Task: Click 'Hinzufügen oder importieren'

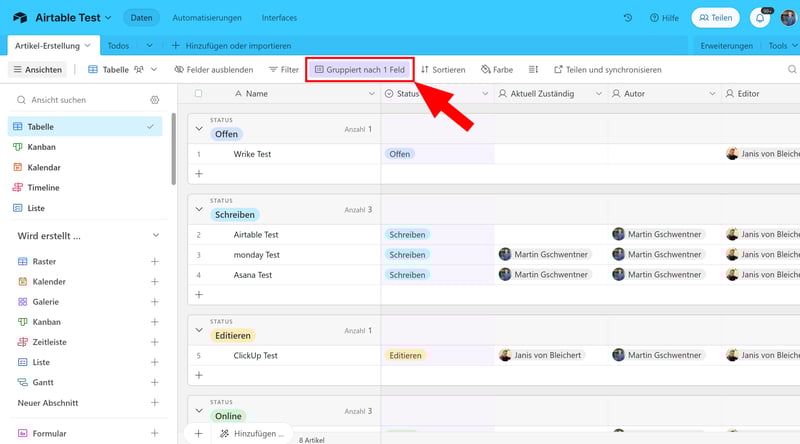Action: pos(232,46)
